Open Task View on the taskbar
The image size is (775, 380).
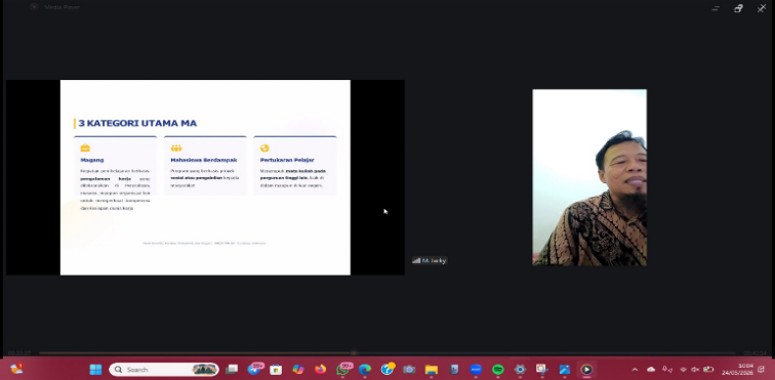(231, 369)
